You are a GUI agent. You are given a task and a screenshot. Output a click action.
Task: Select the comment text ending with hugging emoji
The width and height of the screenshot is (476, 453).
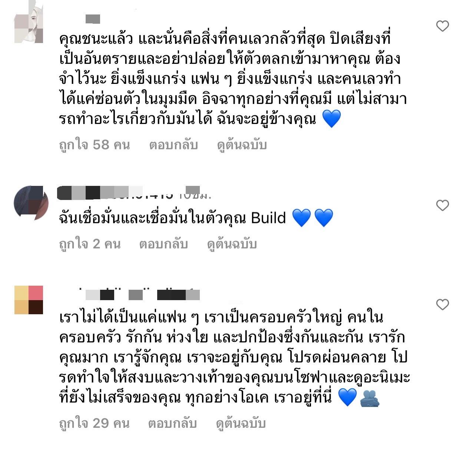(234, 358)
